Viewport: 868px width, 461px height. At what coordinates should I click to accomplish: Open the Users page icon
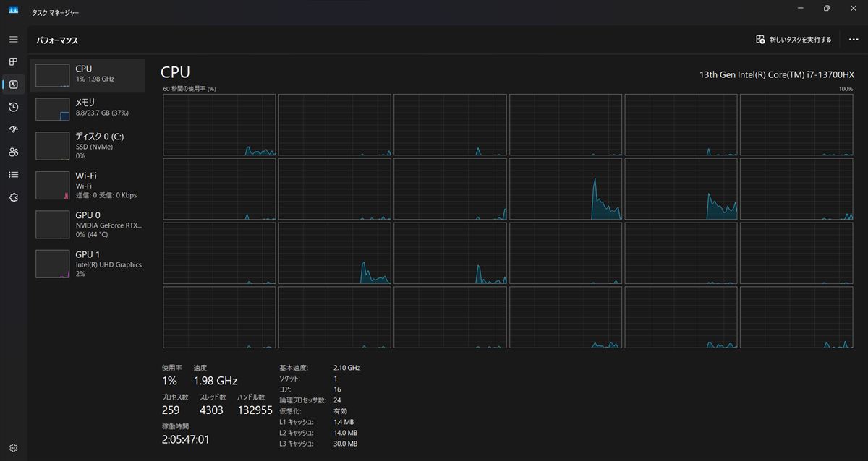(x=13, y=152)
